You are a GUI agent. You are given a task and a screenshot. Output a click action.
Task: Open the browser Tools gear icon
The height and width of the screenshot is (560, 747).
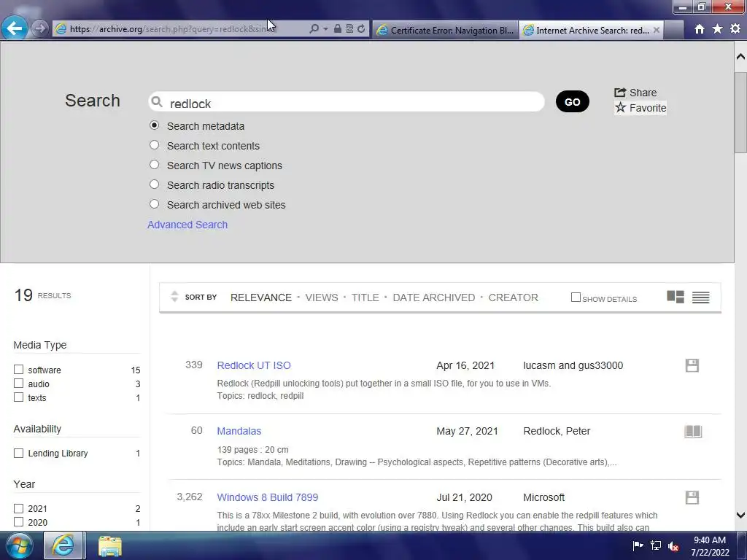coord(735,29)
